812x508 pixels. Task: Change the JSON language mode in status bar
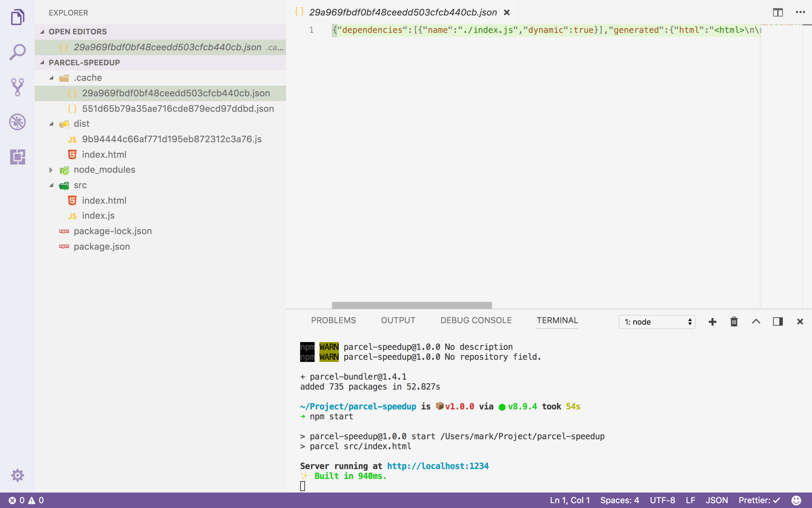click(x=717, y=500)
